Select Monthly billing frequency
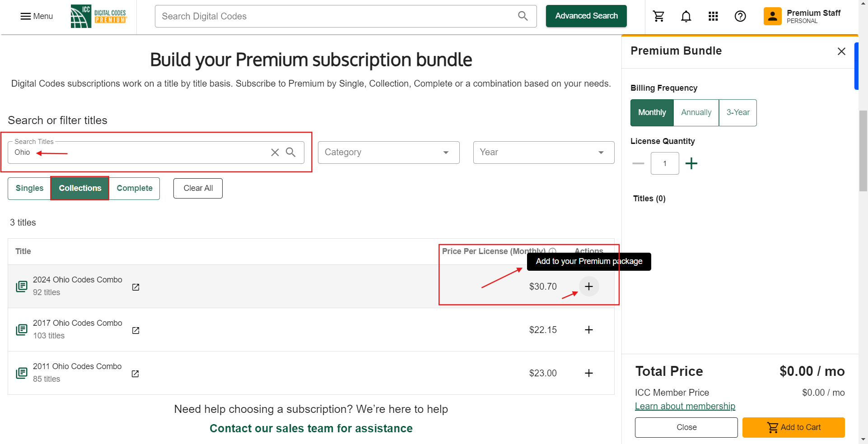 [x=652, y=113]
